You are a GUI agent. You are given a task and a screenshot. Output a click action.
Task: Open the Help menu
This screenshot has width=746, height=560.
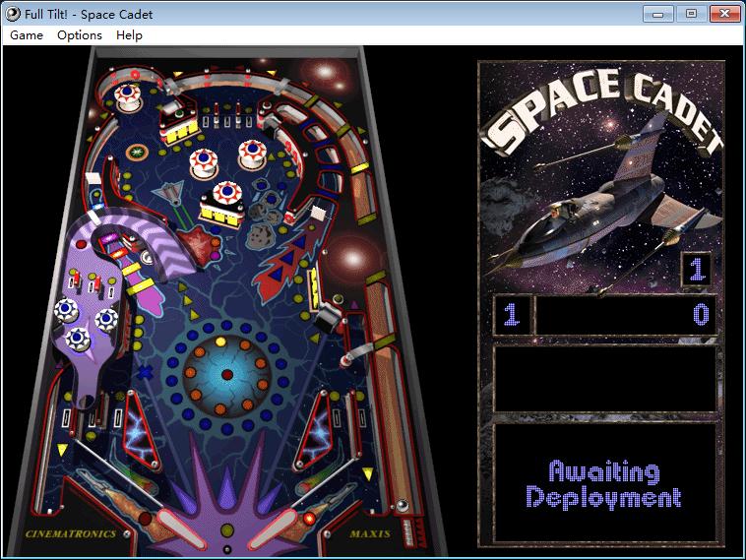coord(129,35)
